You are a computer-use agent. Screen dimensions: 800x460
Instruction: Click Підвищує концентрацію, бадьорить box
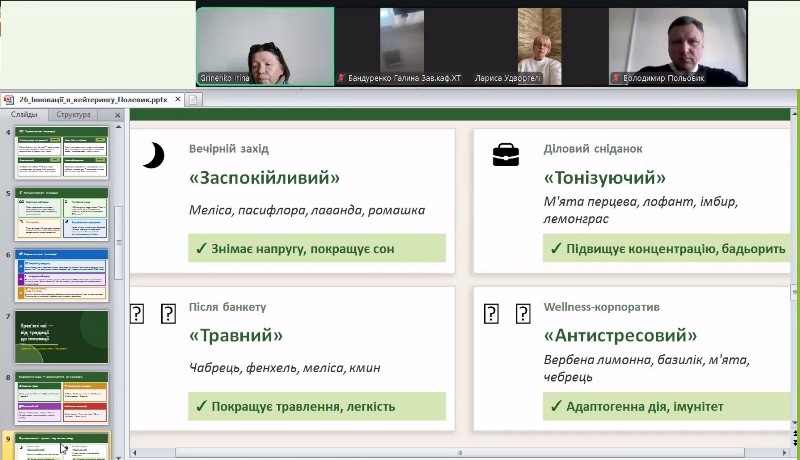coord(666,248)
